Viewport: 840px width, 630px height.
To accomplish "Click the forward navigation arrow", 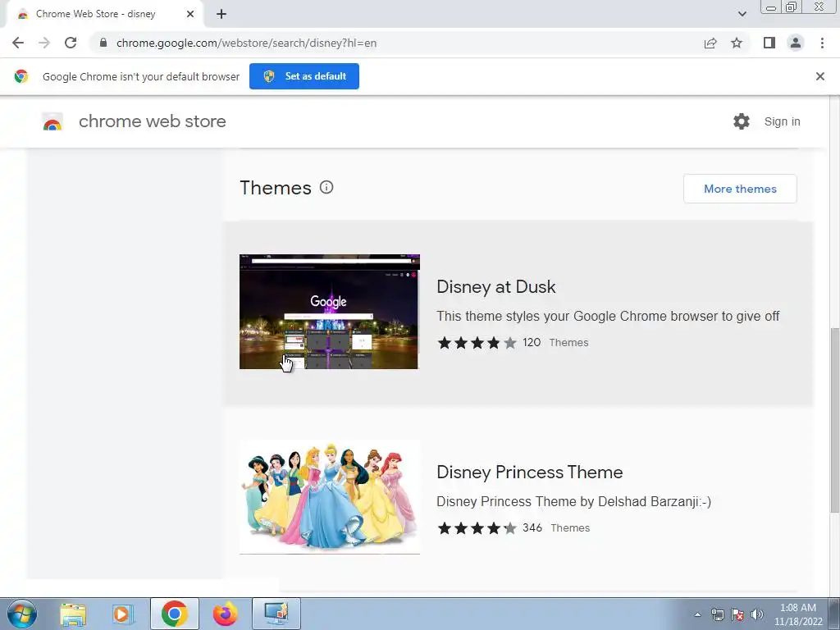I will (x=44, y=43).
